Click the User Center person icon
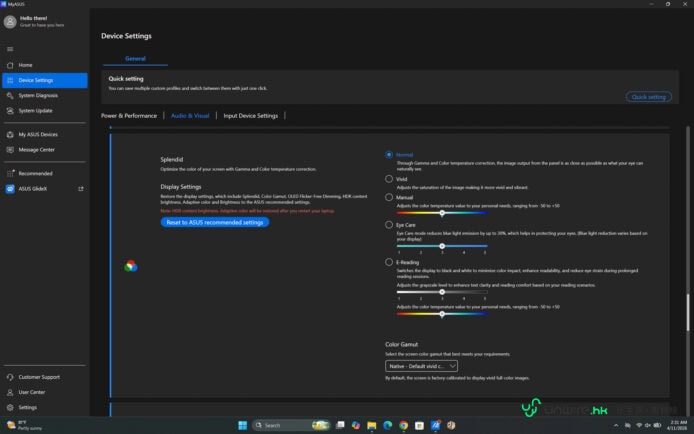The height and width of the screenshot is (434, 694). [10, 392]
